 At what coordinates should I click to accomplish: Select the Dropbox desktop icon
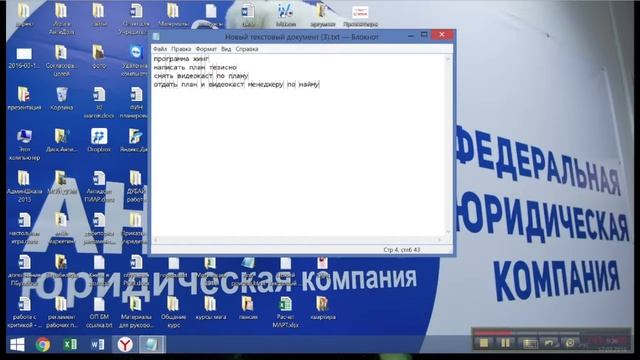[99, 140]
